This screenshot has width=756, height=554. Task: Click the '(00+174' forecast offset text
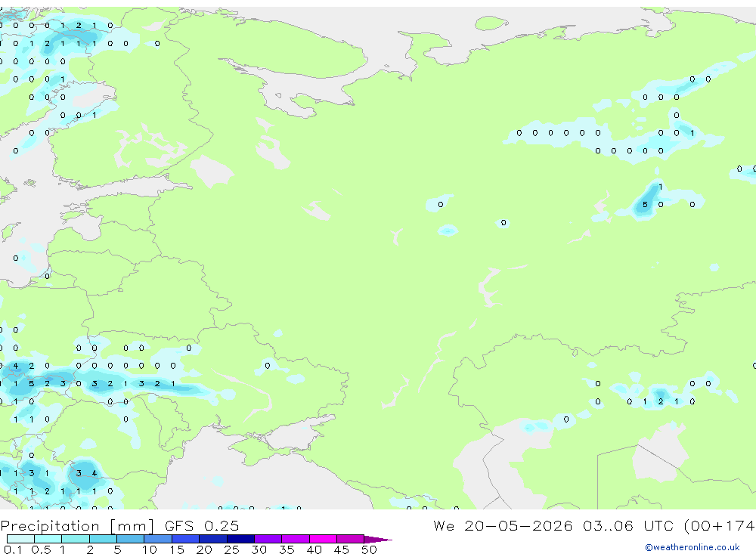[720, 526]
